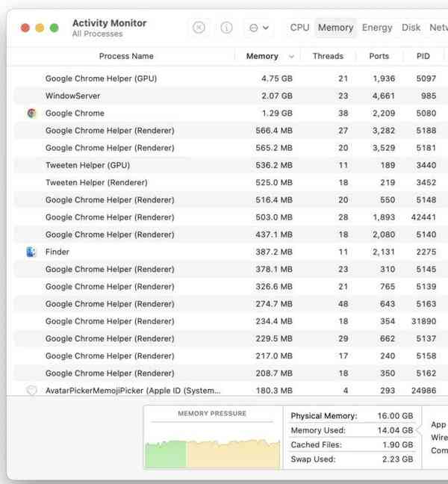Select Chrome Helper (Renderer) using 565.2 MB
Screen dimensions: 448x484
tap(231, 148)
